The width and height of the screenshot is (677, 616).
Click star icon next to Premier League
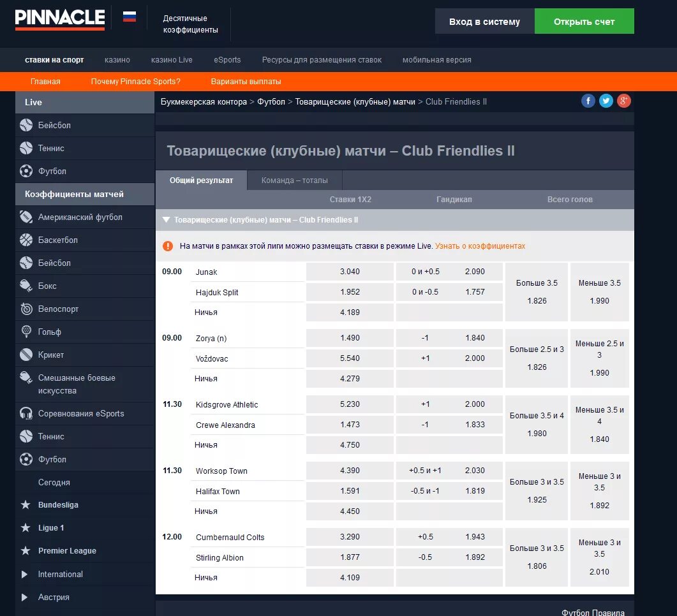[x=26, y=550]
